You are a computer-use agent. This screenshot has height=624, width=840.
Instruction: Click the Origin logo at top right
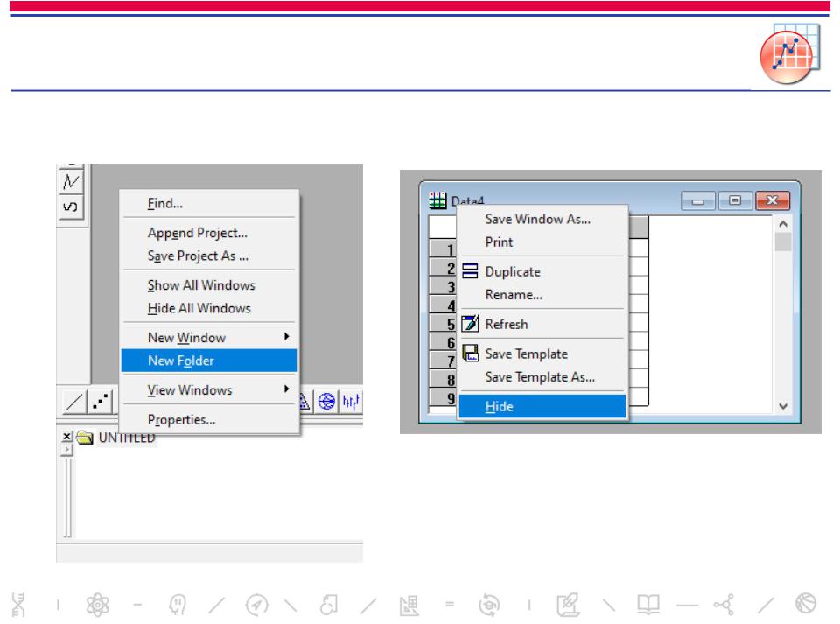(789, 53)
